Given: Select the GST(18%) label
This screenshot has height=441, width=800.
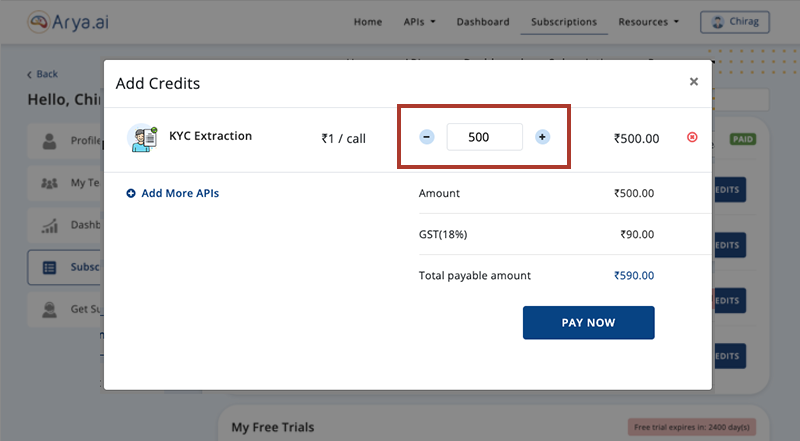Looking at the screenshot, I should [443, 234].
